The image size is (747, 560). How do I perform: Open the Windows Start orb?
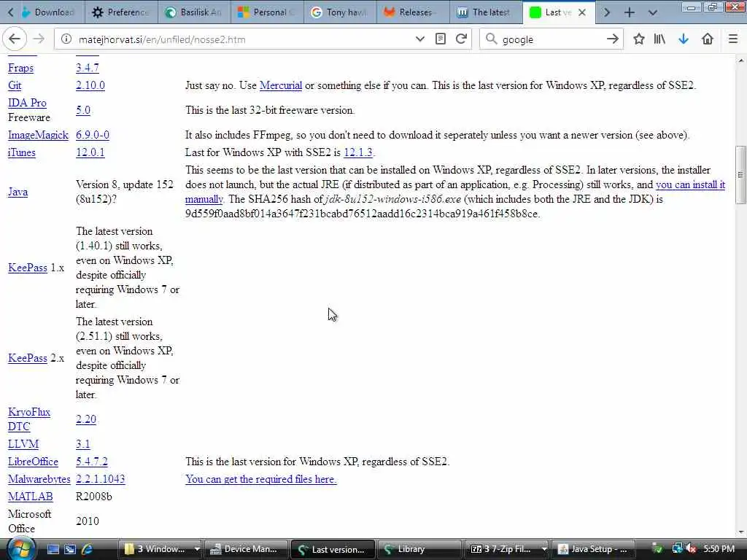pos(20,548)
